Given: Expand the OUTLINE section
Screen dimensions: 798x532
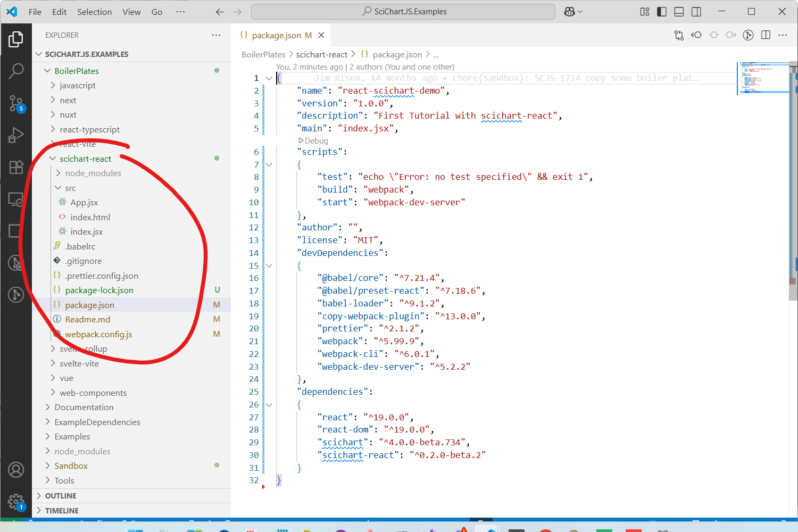Looking at the screenshot, I should click(61, 496).
